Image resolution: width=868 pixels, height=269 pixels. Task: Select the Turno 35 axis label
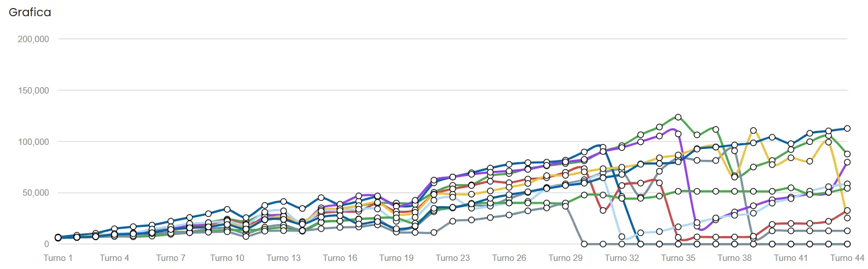(678, 258)
